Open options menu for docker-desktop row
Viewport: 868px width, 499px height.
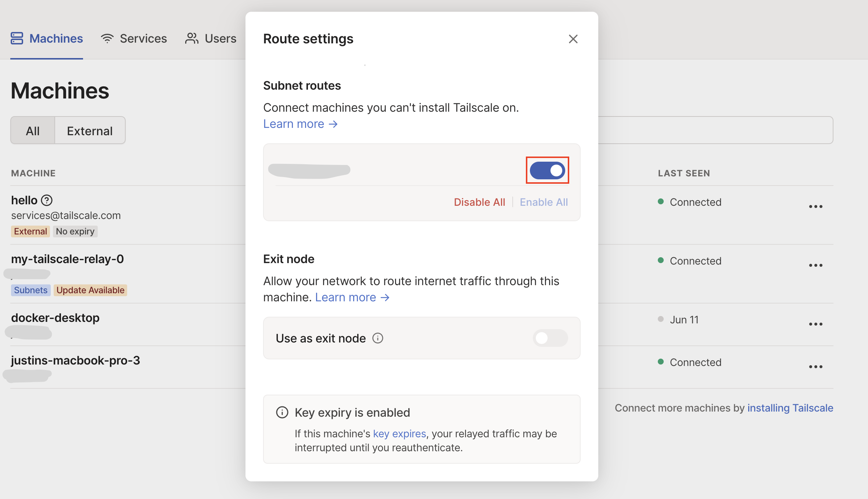(x=815, y=324)
